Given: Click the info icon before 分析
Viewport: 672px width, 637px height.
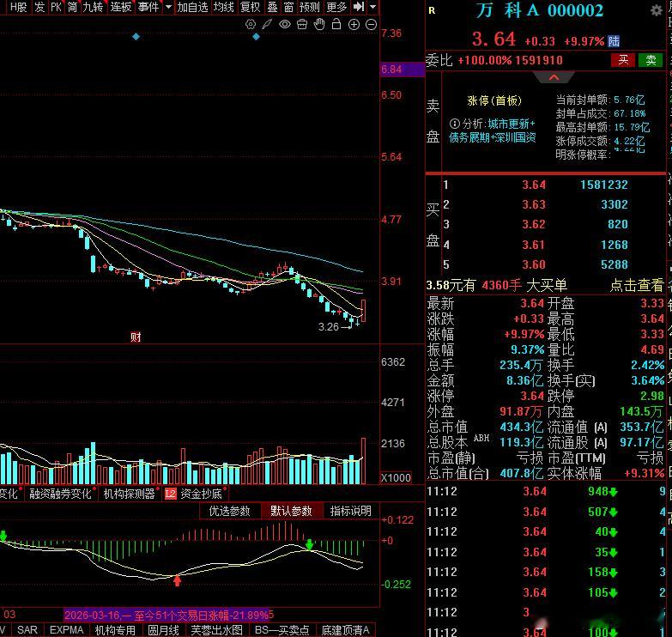Looking at the screenshot, I should (454, 124).
